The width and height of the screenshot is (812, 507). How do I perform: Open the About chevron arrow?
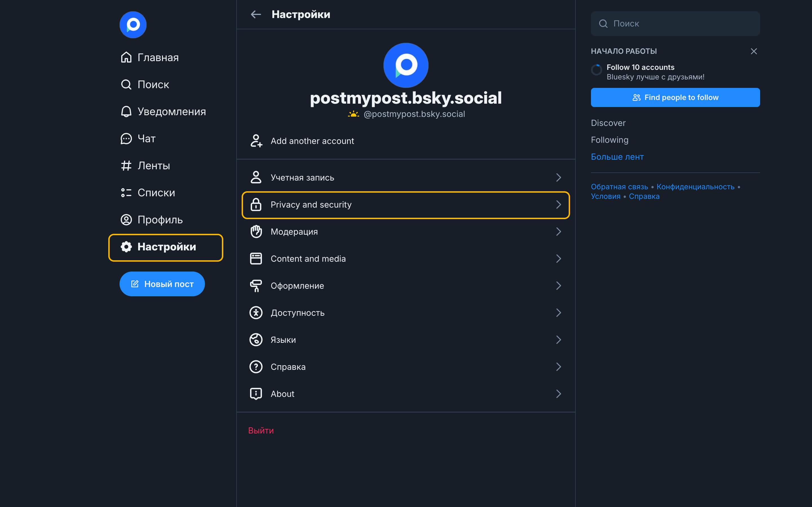pos(558,394)
